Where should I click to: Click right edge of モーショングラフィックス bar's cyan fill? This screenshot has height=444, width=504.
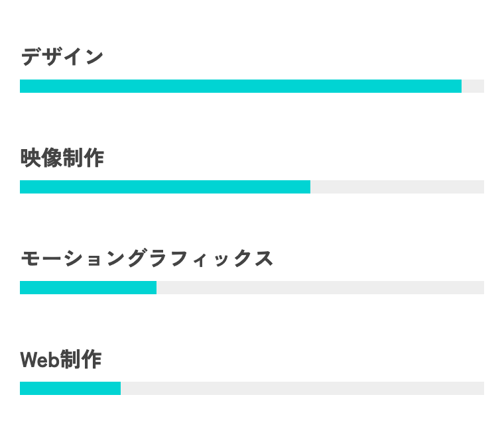point(155,288)
